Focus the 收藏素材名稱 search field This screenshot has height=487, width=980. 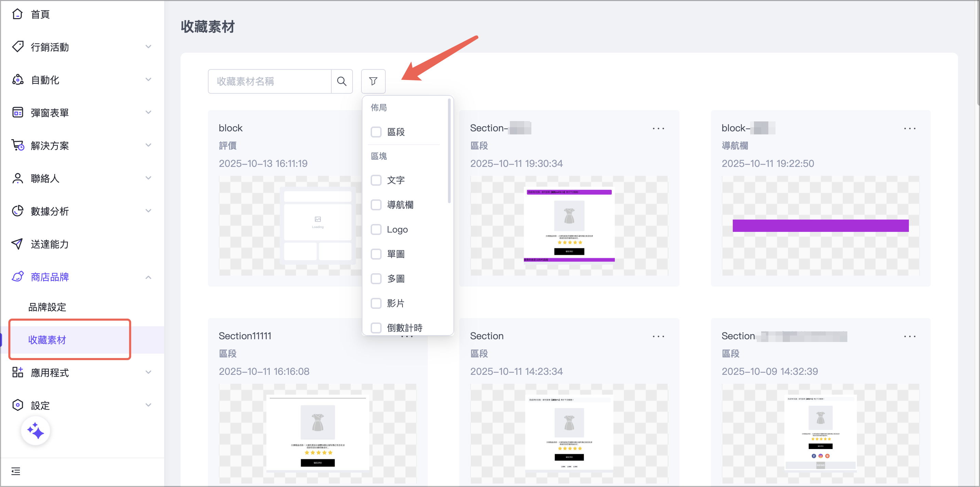269,81
